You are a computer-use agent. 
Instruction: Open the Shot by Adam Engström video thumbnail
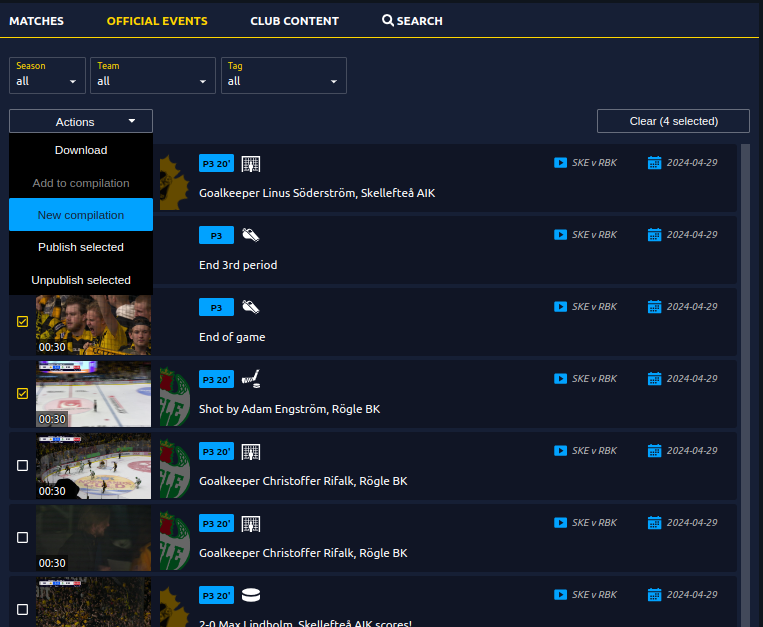[93, 394]
